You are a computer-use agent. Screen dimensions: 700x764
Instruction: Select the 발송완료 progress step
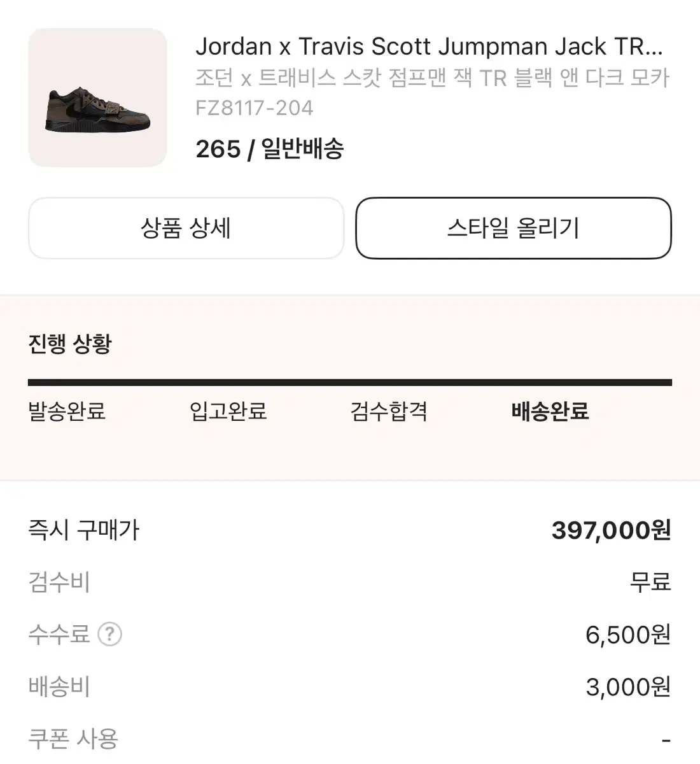(x=67, y=411)
